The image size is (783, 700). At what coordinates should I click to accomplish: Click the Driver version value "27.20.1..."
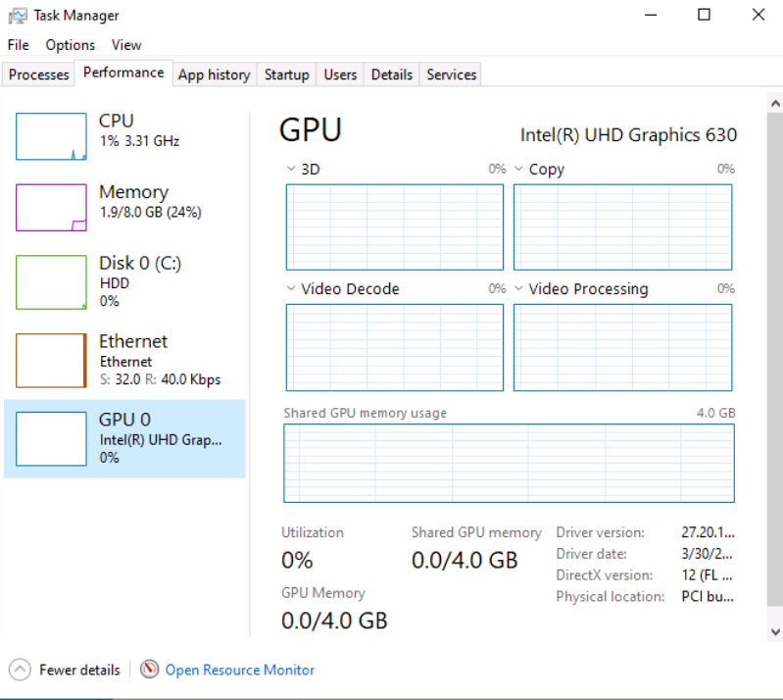(x=708, y=532)
